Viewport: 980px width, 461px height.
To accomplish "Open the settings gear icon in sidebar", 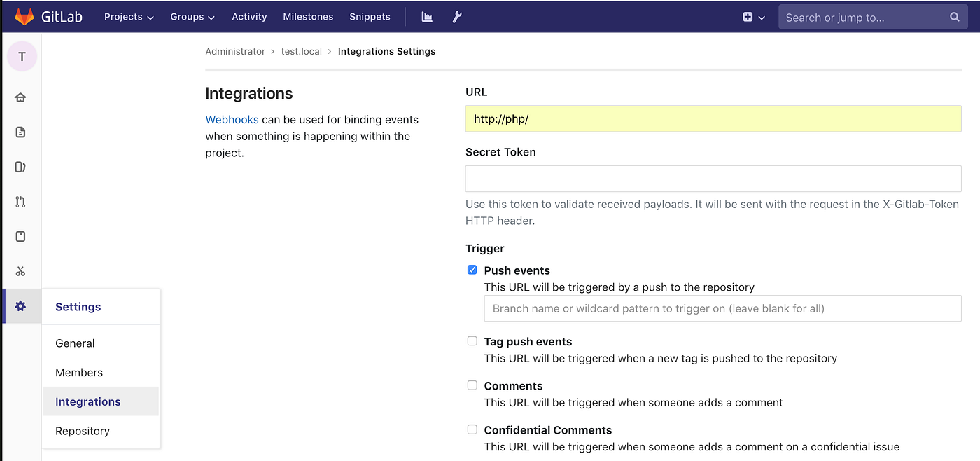I will [x=21, y=306].
